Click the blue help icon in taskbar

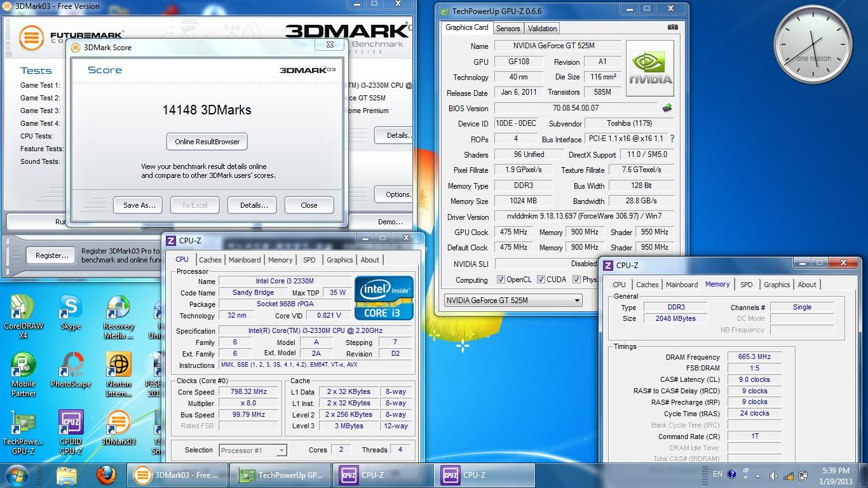coord(732,474)
